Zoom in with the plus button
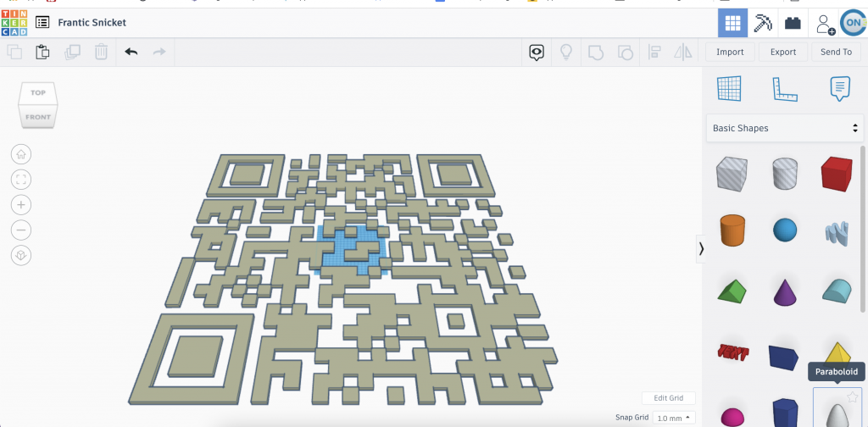Screen dimensions: 868x427 point(21,205)
